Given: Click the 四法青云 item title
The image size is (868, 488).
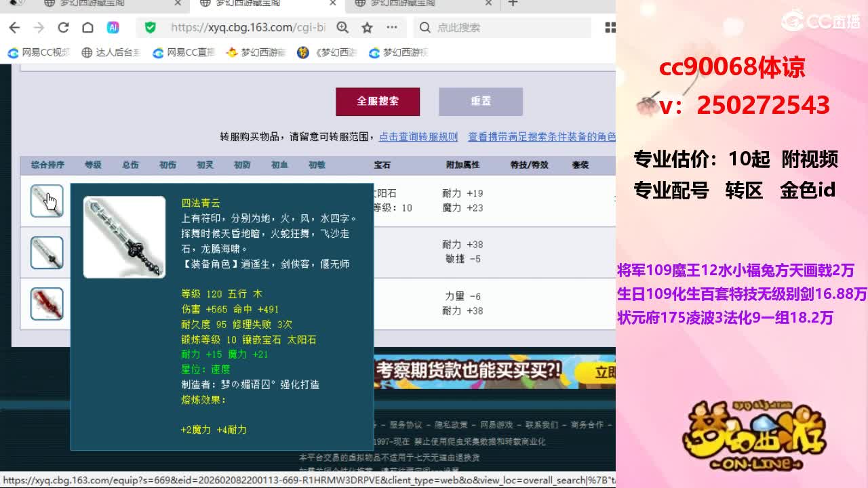Looking at the screenshot, I should click(201, 203).
